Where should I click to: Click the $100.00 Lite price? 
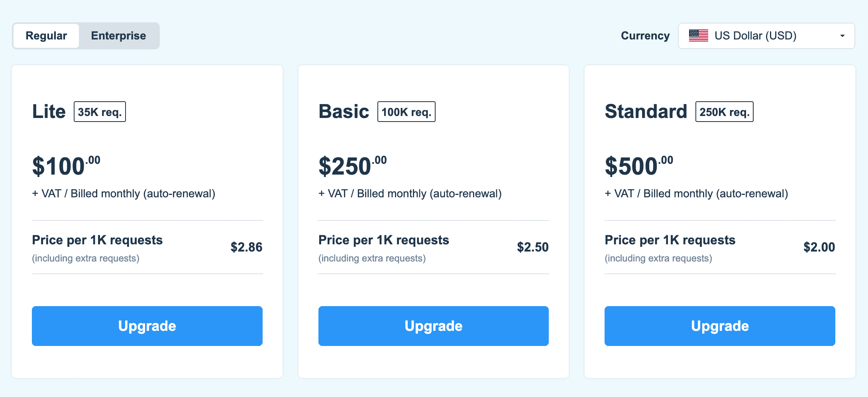(x=66, y=166)
